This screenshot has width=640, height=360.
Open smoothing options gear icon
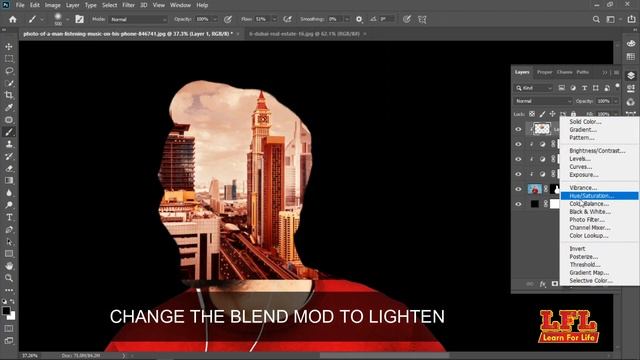(359, 19)
